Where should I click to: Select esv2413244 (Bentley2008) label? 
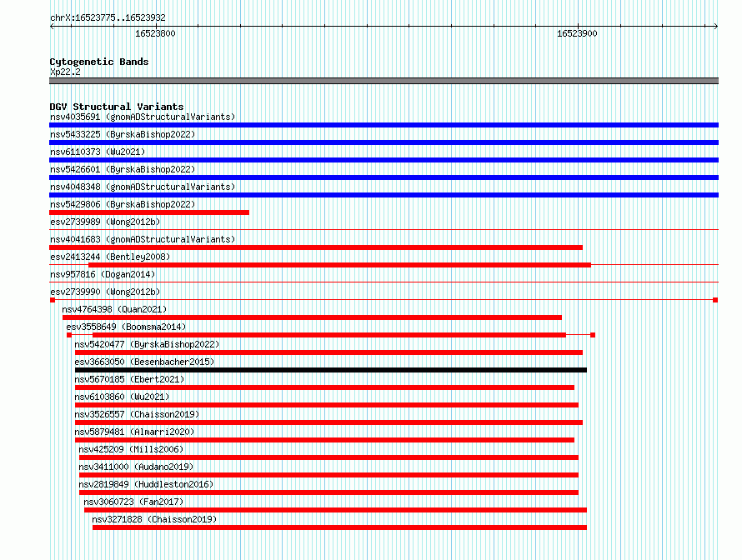pos(110,257)
